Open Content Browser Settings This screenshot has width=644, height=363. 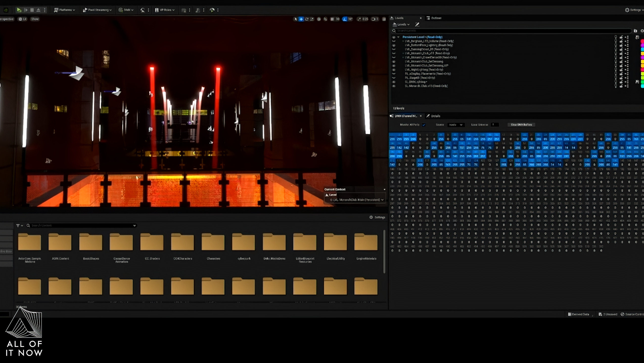[377, 217]
